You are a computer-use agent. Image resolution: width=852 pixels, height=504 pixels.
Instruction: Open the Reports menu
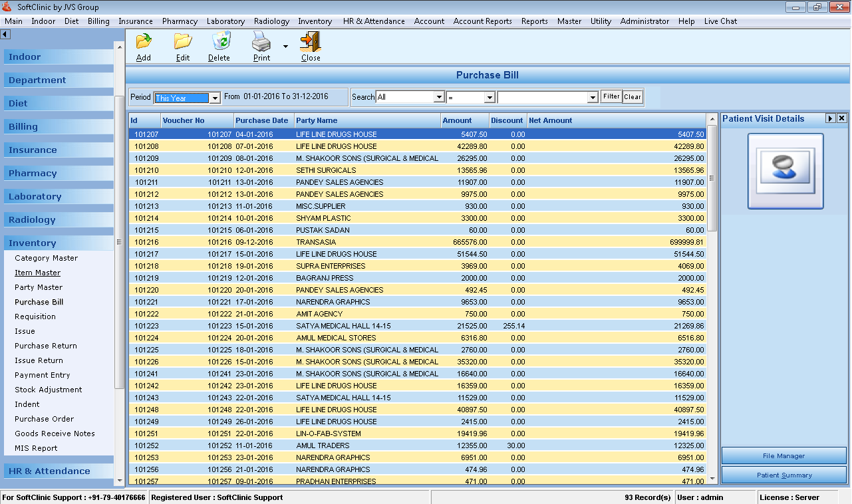pyautogui.click(x=534, y=21)
